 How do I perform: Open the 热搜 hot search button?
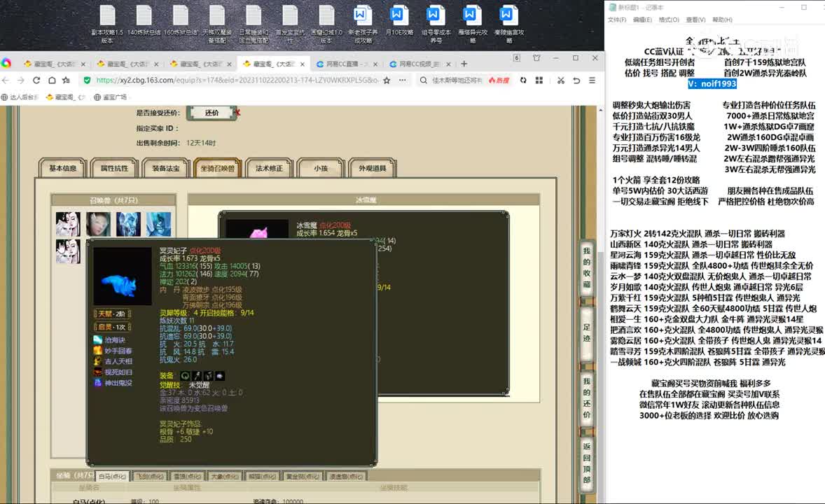coord(499,80)
